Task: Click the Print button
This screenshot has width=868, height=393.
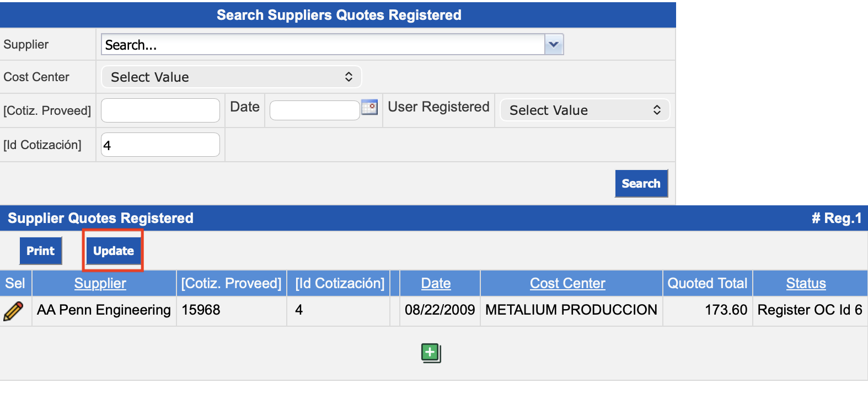Action: tap(41, 251)
